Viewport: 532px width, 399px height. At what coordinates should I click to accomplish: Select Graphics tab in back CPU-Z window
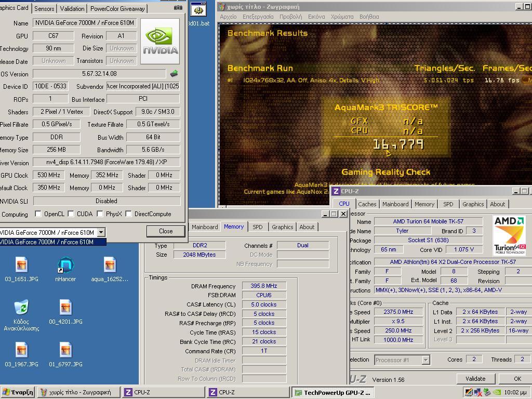[x=282, y=227]
